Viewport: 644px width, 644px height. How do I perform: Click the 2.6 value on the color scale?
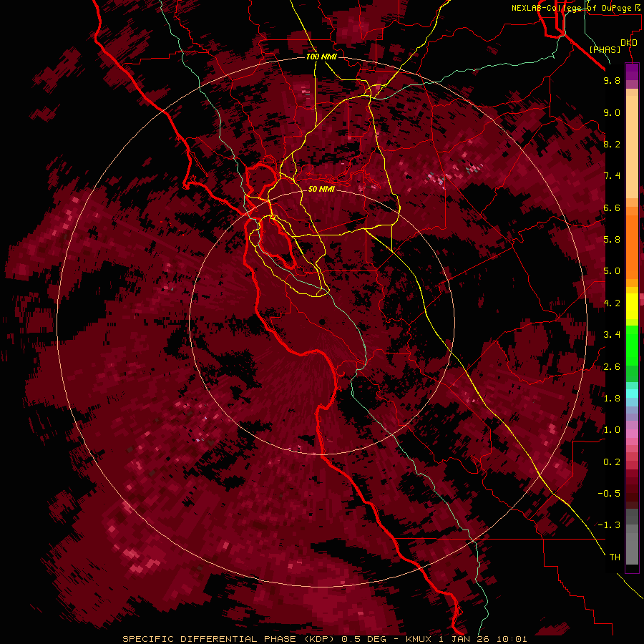click(x=612, y=367)
